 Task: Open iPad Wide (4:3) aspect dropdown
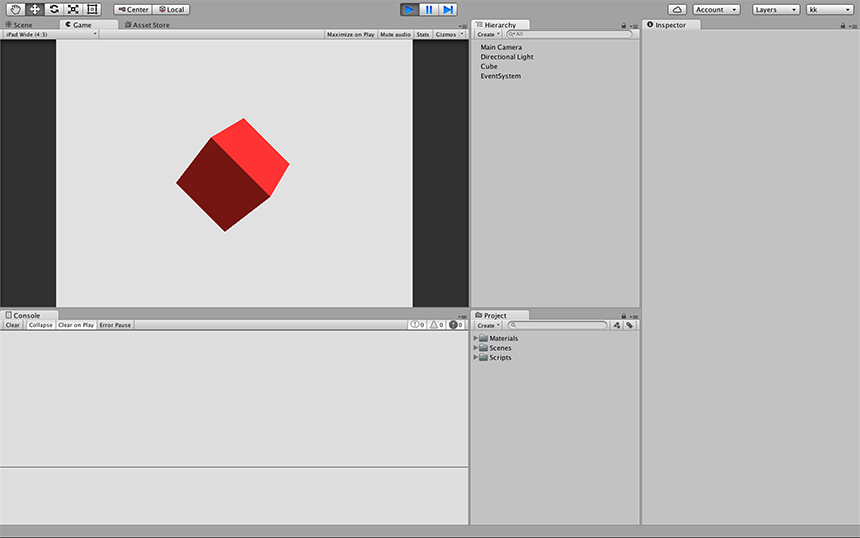pyautogui.click(x=51, y=34)
